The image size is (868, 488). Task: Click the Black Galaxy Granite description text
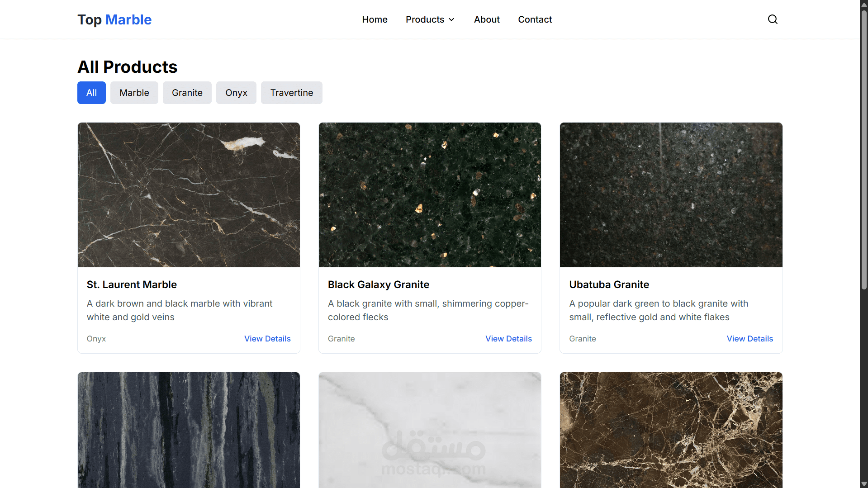click(428, 310)
